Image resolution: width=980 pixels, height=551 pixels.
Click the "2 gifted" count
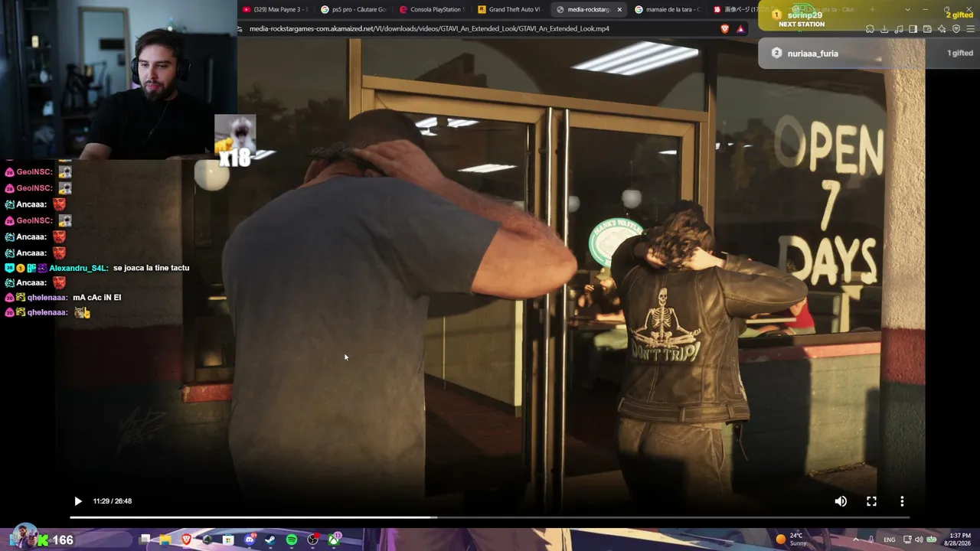tap(959, 15)
